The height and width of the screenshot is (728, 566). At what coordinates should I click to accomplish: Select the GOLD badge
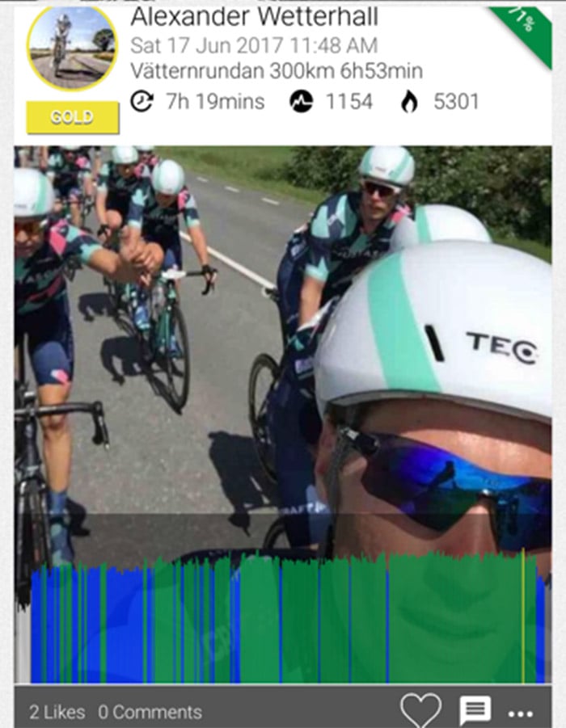pyautogui.click(x=73, y=117)
